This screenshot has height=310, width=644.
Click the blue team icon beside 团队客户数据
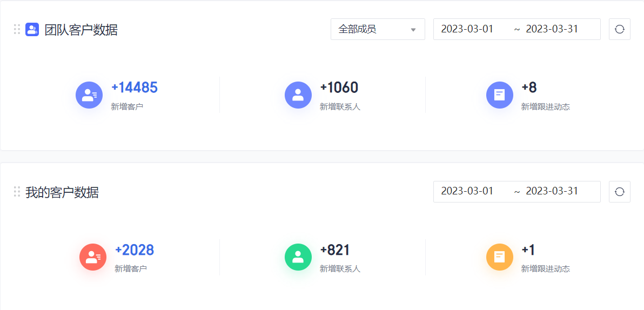tap(32, 30)
